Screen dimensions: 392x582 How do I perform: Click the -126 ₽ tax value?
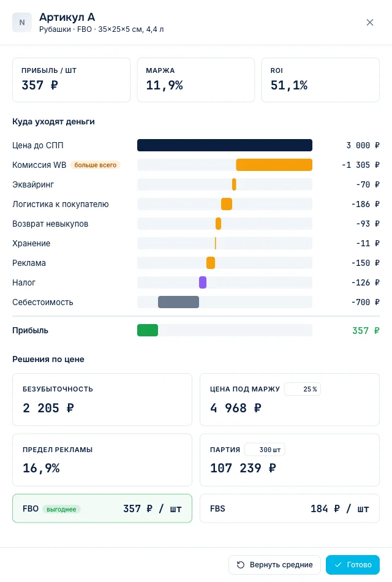(x=365, y=282)
